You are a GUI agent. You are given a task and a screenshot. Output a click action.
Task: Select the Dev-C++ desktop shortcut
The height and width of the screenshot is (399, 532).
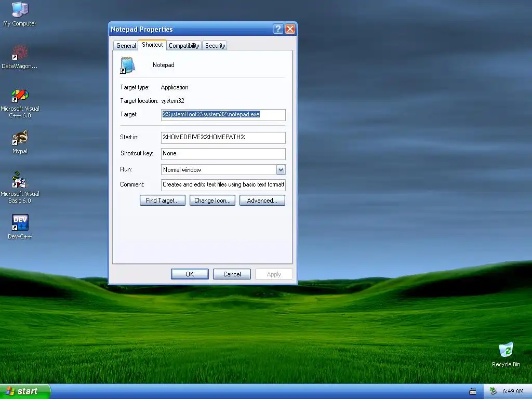[20, 227]
